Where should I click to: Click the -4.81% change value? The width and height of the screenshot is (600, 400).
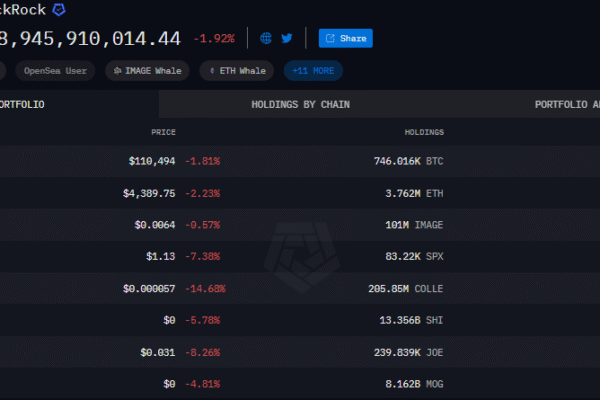(203, 384)
